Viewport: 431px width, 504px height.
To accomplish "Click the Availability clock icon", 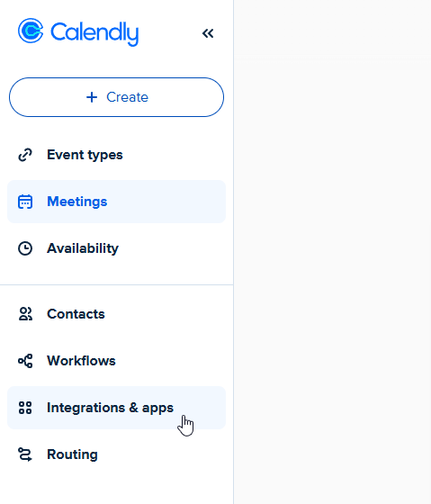I will (25, 248).
